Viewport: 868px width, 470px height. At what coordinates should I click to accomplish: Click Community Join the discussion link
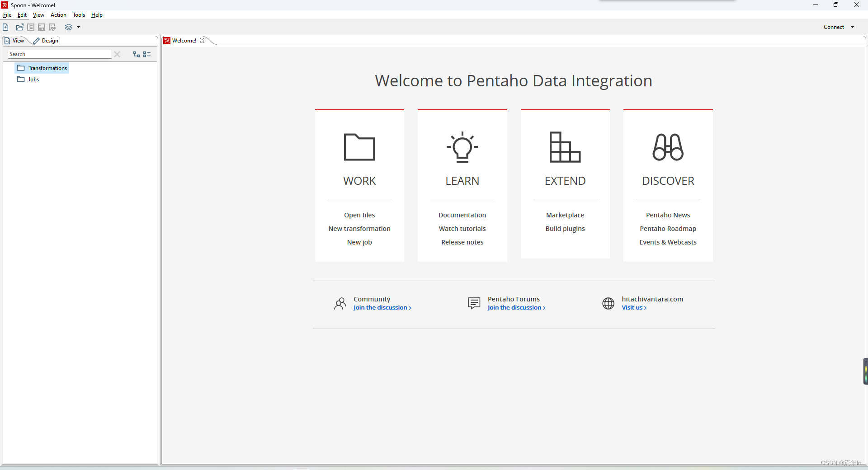[x=382, y=308]
